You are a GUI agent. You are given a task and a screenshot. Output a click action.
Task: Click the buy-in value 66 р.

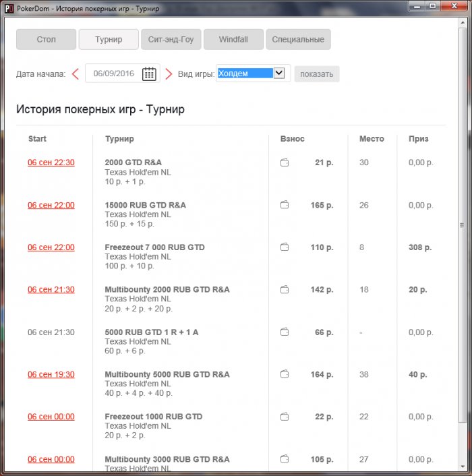coord(324,332)
